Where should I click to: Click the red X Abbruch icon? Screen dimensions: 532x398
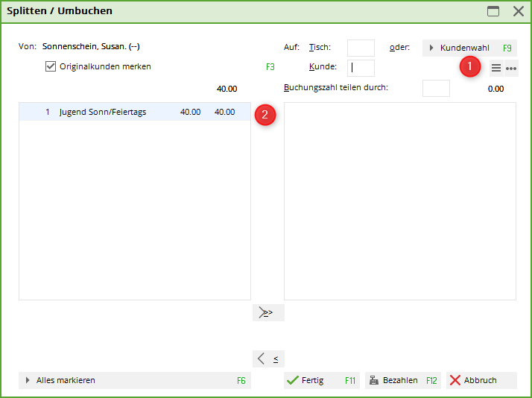pyautogui.click(x=455, y=380)
